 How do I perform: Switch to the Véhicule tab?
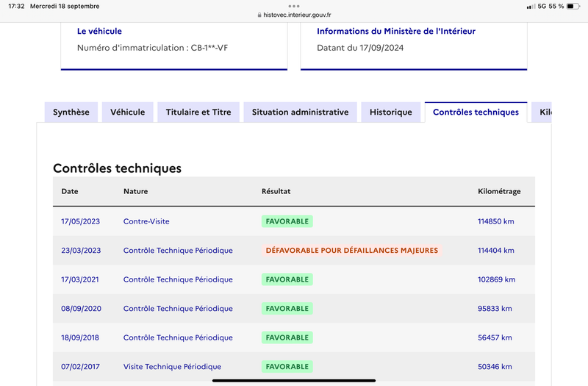pos(127,112)
